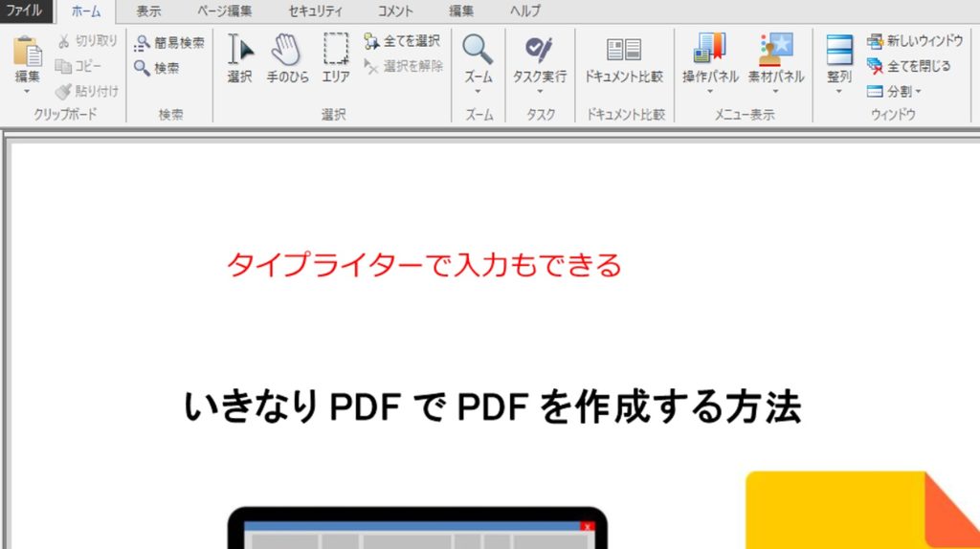Viewport: 980px width, 549px height.
Task: Click 全てを選択 select all
Action: coord(403,41)
